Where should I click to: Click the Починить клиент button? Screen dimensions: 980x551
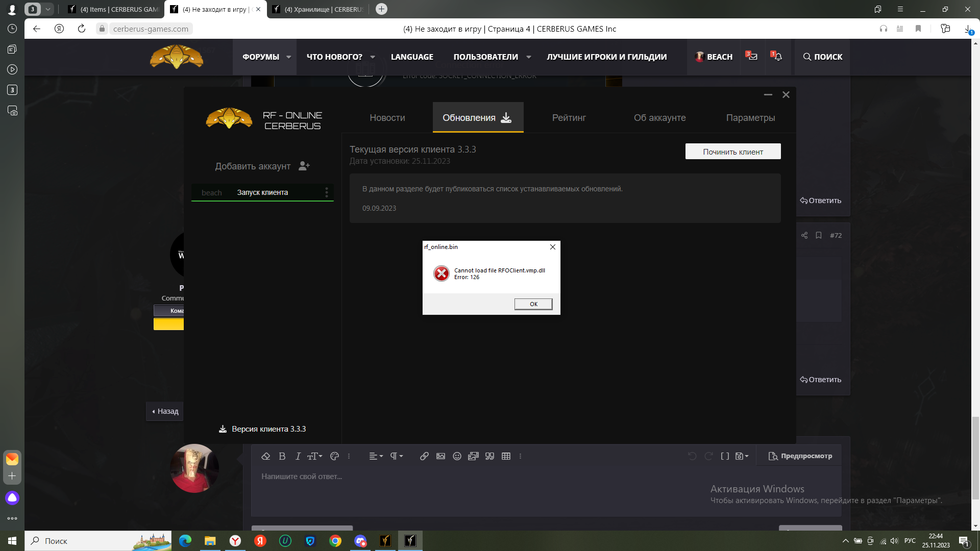point(733,152)
